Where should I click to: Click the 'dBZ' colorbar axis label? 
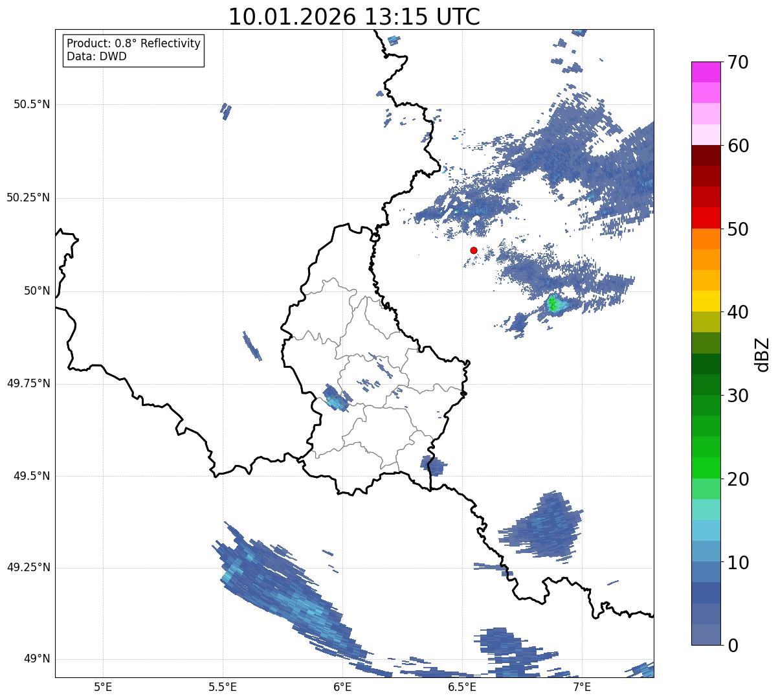pyautogui.click(x=763, y=354)
